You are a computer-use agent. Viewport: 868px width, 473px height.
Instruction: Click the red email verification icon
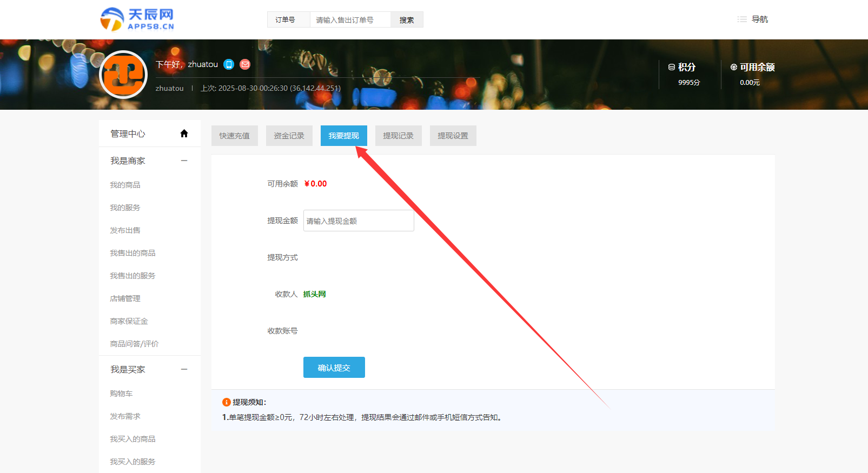pyautogui.click(x=245, y=64)
